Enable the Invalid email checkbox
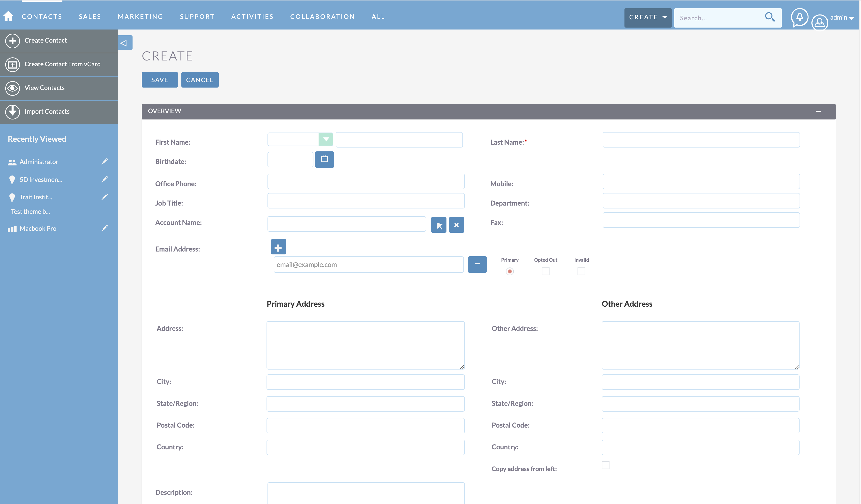 point(581,271)
